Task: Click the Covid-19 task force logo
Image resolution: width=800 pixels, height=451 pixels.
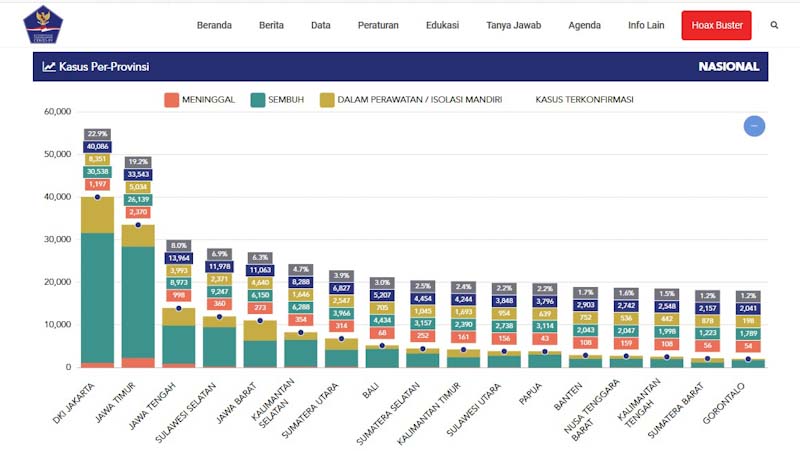Action: coord(42,25)
